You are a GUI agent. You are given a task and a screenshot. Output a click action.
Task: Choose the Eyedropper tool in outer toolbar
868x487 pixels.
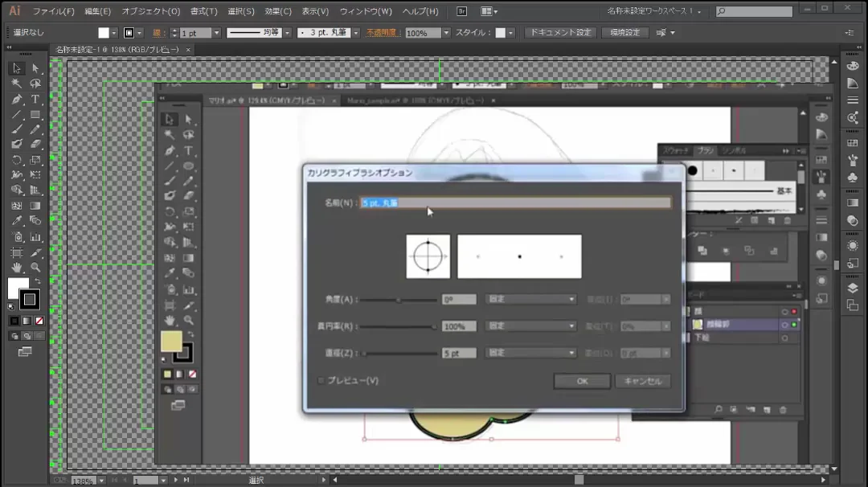[x=17, y=221]
